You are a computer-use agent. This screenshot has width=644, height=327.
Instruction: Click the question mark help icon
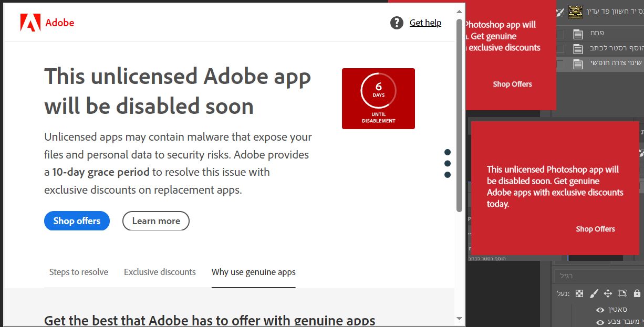click(x=397, y=23)
